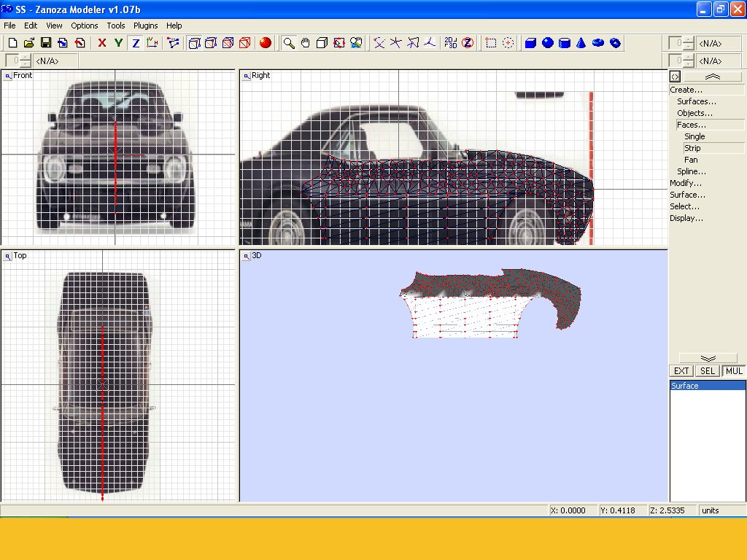Screen dimensions: 747x560
Task: Create a blue cone primitive
Action: (581, 43)
